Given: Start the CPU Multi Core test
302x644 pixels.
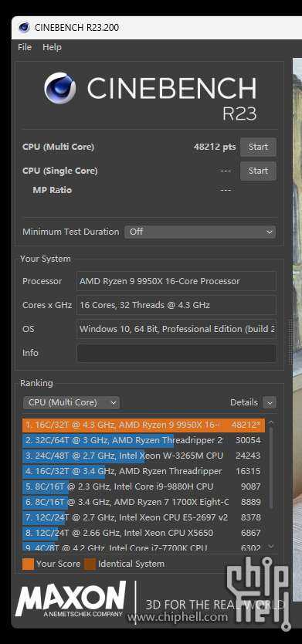Looking at the screenshot, I should pos(258,147).
